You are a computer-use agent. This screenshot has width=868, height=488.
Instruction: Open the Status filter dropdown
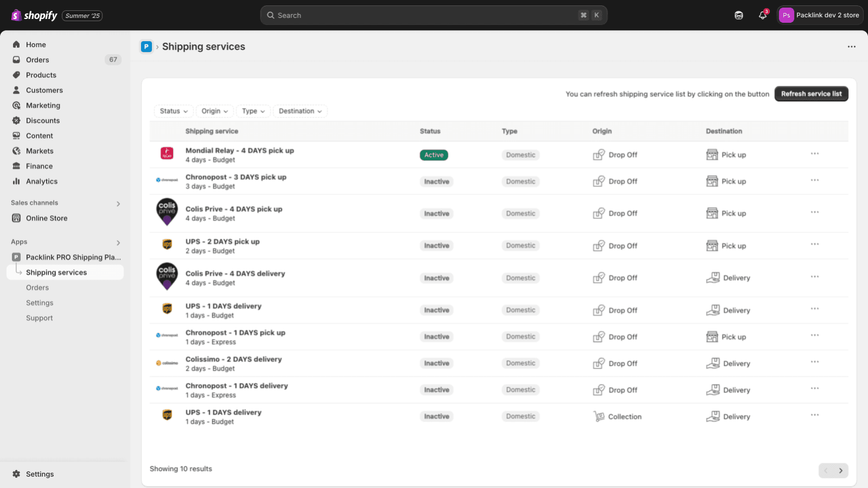[173, 111]
